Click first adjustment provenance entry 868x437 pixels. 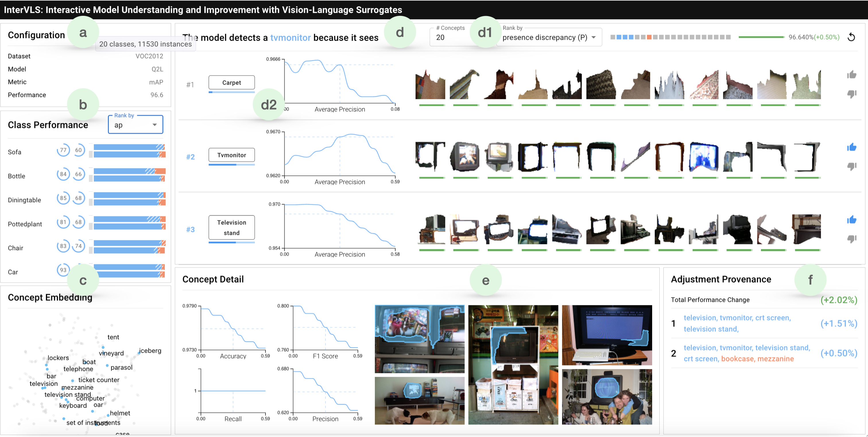pyautogui.click(x=738, y=323)
